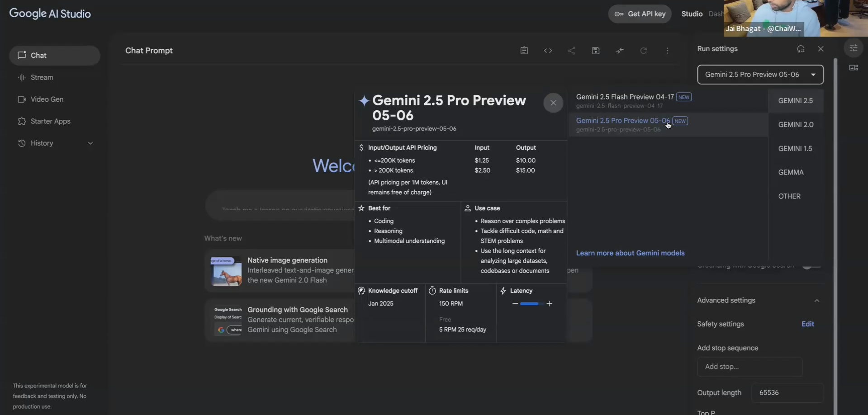Expand the History section in sidebar

pos(90,143)
